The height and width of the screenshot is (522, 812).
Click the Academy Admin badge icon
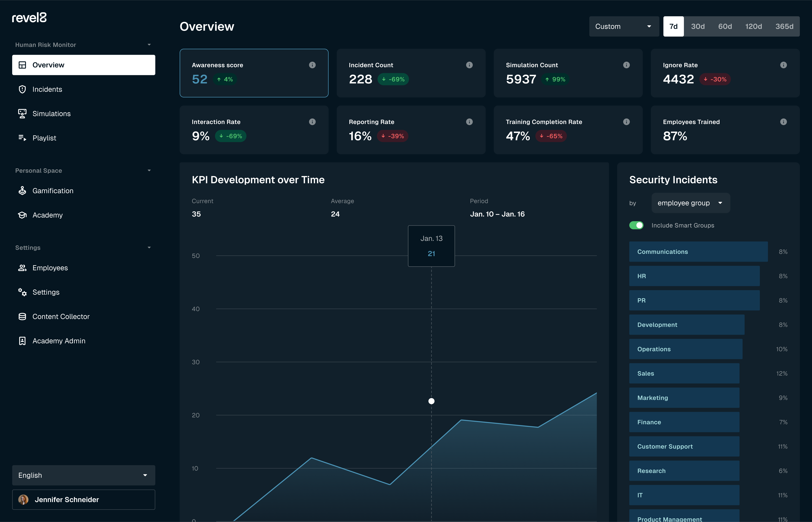coord(22,341)
